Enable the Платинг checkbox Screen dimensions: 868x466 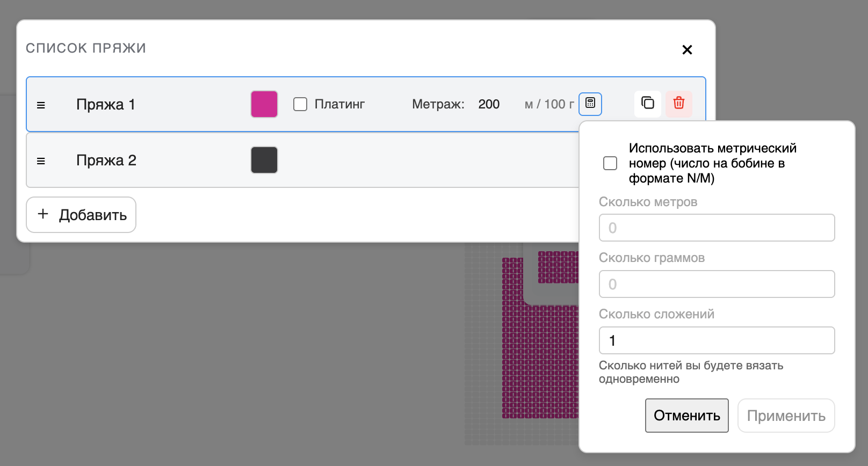tap(300, 104)
